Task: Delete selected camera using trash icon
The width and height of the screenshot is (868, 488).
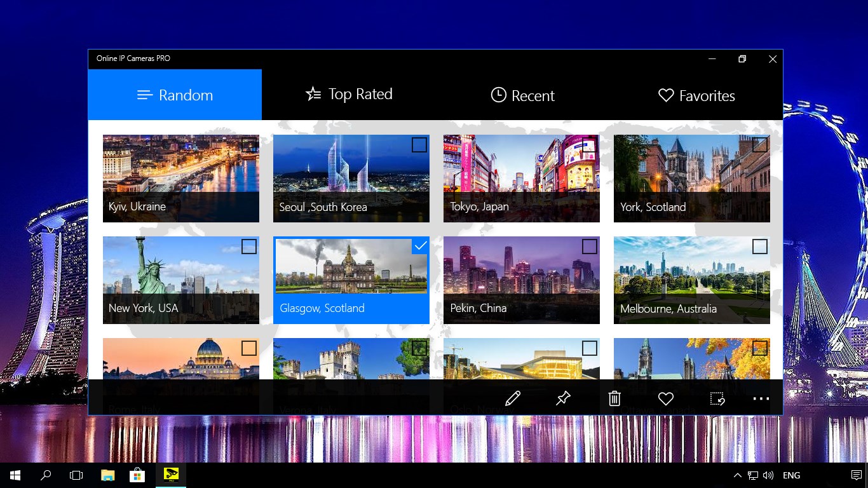Action: click(x=614, y=398)
